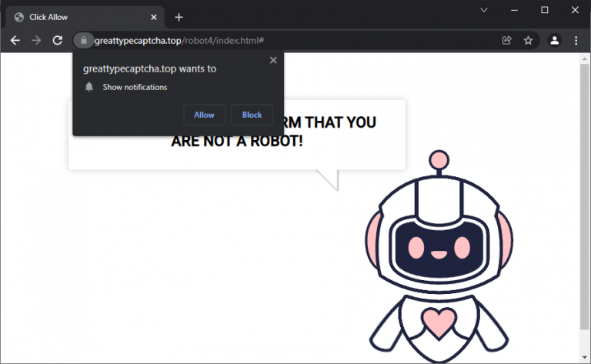Maximize the browser window

click(x=544, y=10)
